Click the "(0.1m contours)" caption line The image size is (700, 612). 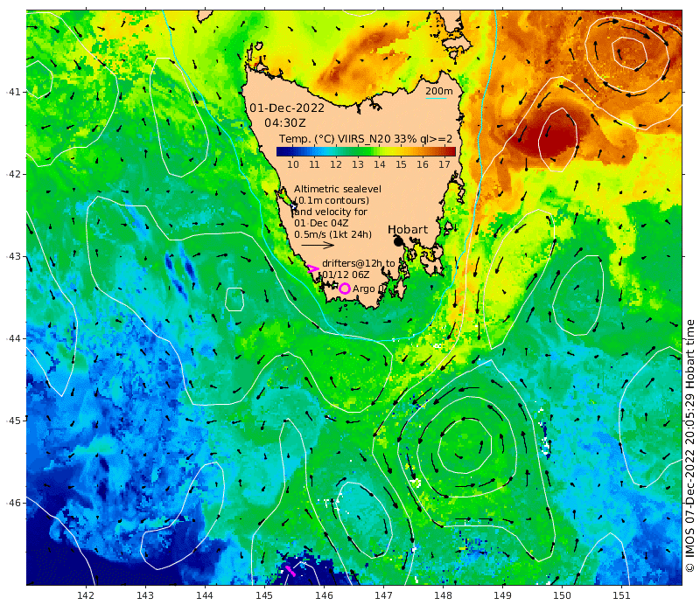pos(332,200)
